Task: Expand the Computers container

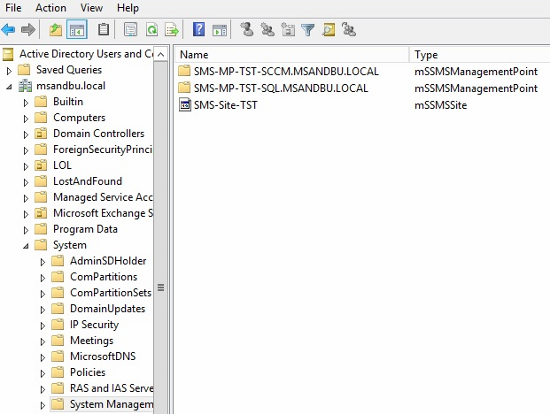Action: pyautogui.click(x=26, y=119)
